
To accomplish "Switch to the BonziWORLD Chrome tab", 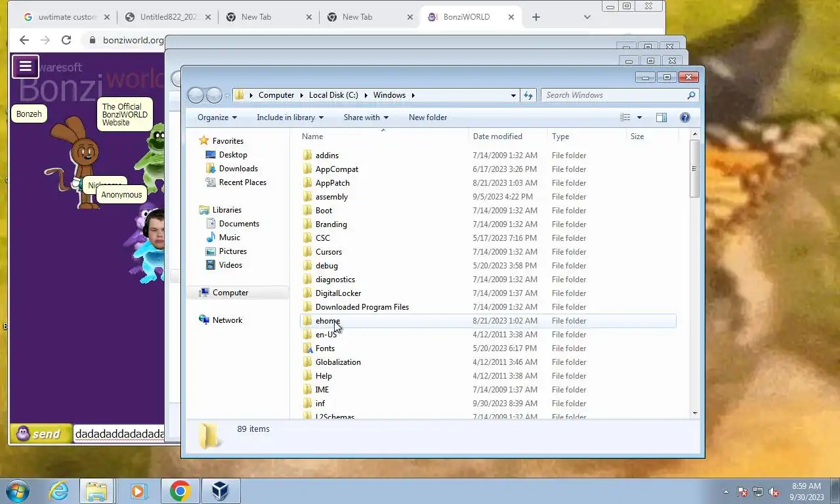I will pos(471,17).
